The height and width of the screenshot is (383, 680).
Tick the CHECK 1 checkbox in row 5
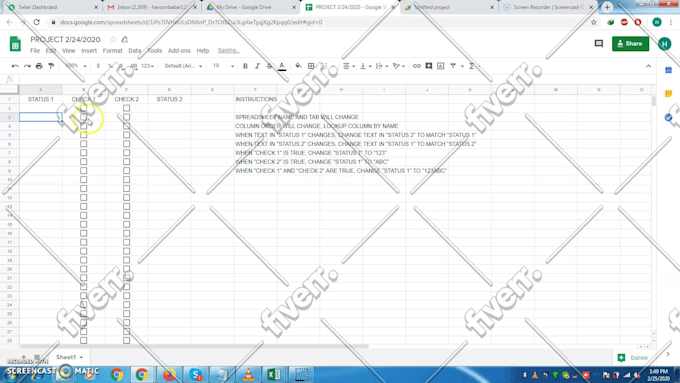83,135
